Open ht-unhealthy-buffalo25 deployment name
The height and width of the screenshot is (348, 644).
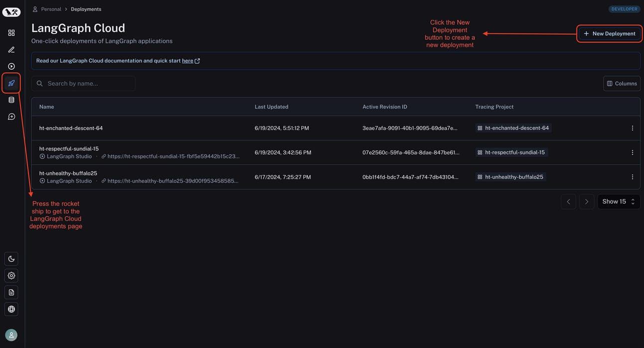[68, 173]
